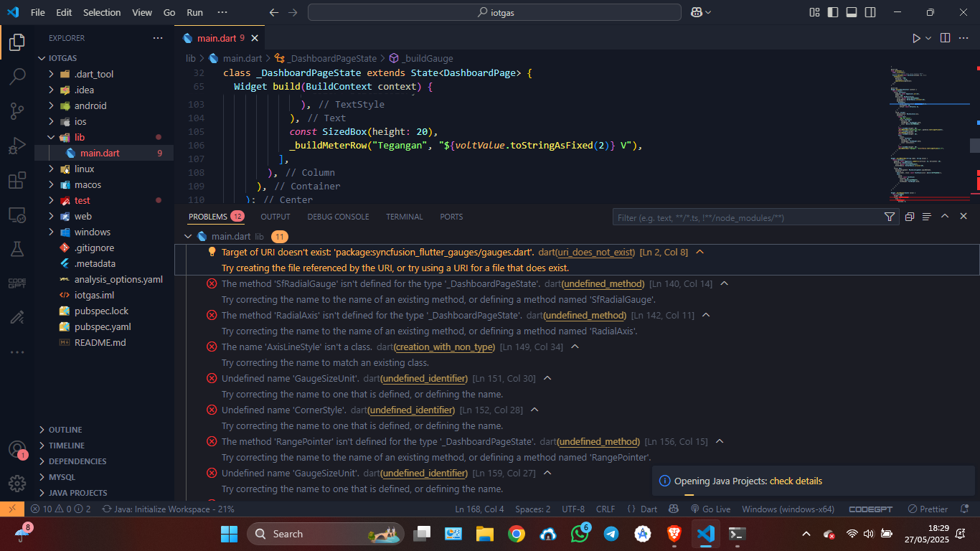Screen dimensions: 980x551
Task: Open editor More Actions ellipsis
Action: click(x=965, y=38)
